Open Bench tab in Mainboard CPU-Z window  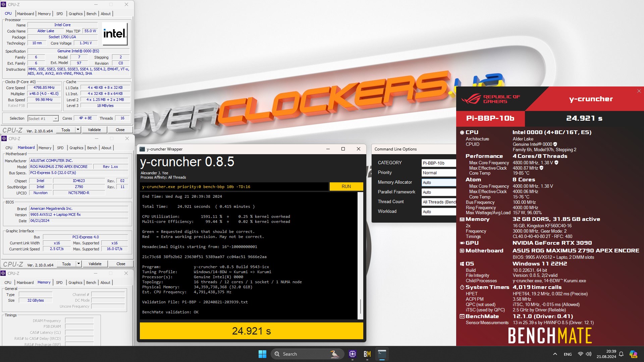92,148
